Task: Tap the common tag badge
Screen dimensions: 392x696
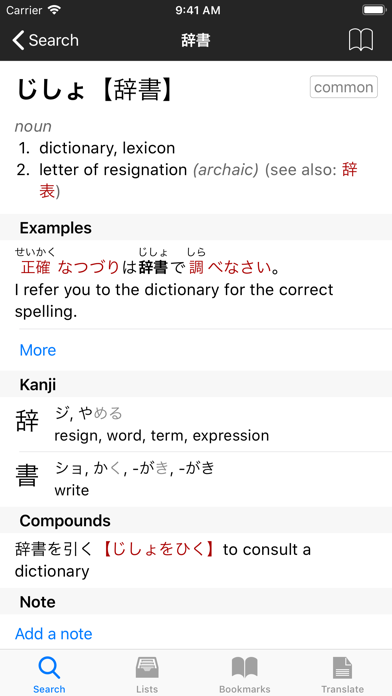Action: pyautogui.click(x=344, y=87)
